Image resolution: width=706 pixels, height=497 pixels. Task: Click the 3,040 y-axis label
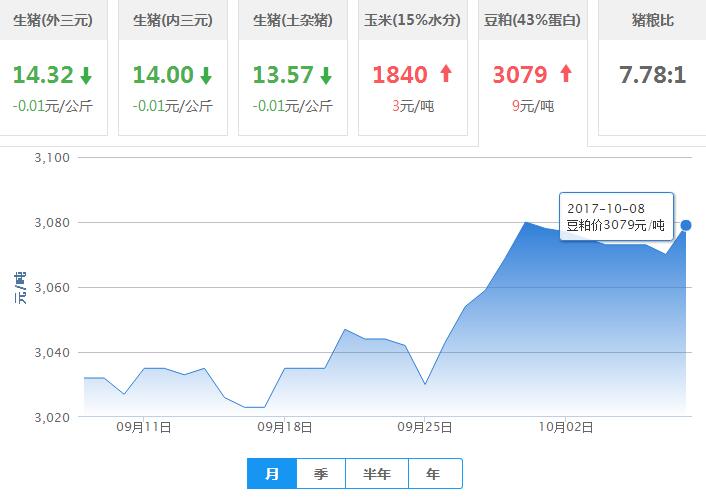point(52,352)
